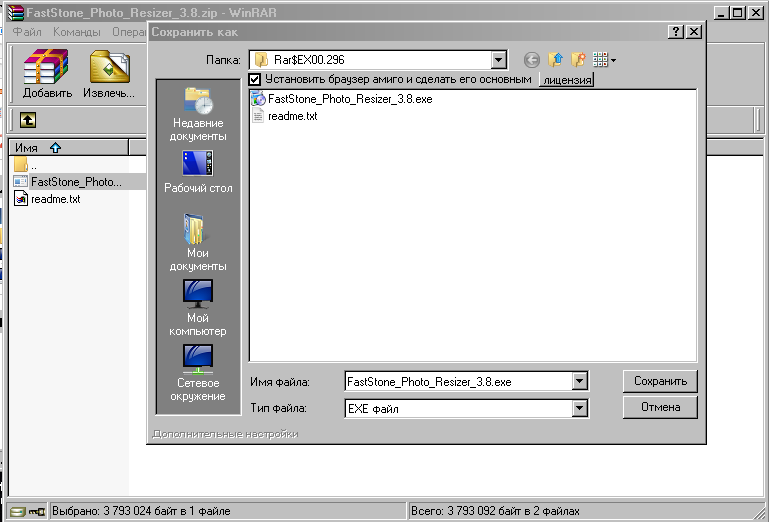
Task: Create a new folder in dialog
Action: click(578, 60)
